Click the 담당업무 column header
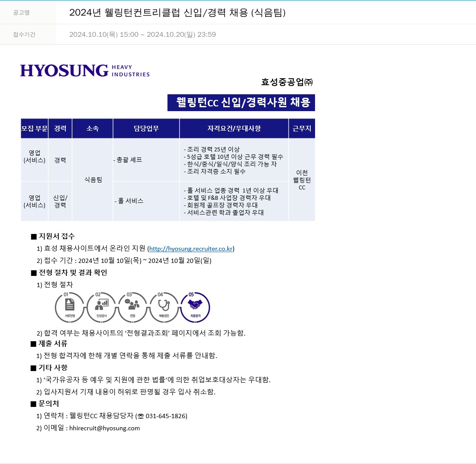Image resolution: width=476 pixels, height=464 pixels. point(146,128)
